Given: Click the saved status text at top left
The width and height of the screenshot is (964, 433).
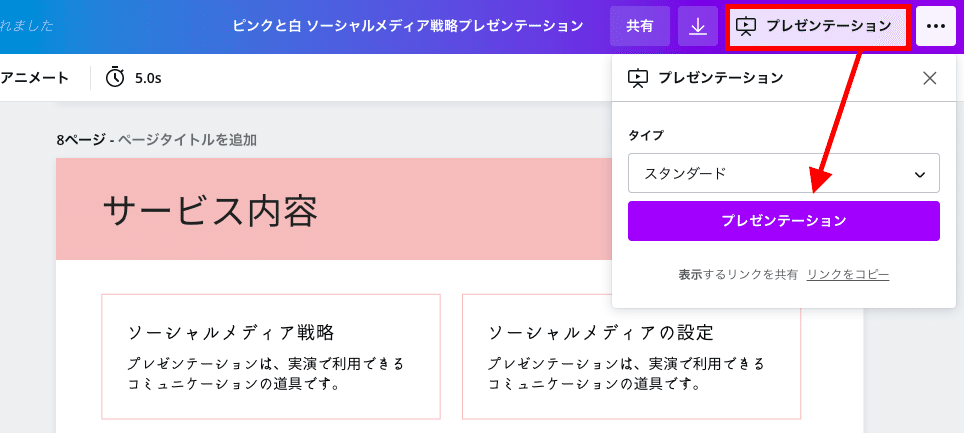Looking at the screenshot, I should 26,26.
